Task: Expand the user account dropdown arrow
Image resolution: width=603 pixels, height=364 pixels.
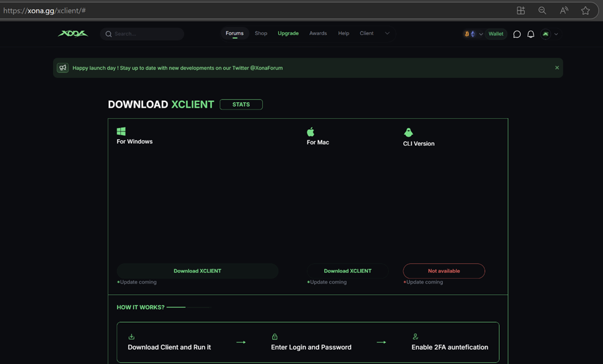Action: [556, 34]
